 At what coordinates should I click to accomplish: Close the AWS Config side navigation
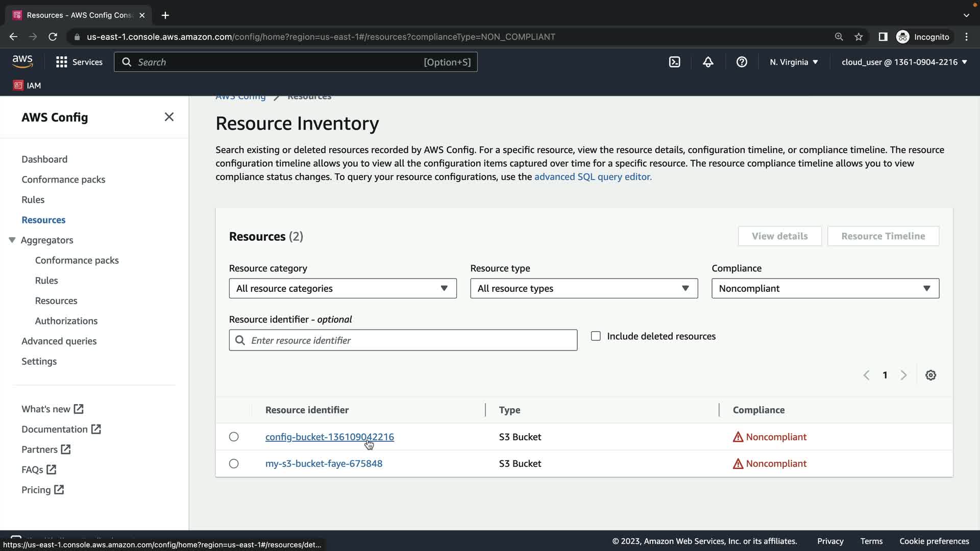pos(169,117)
